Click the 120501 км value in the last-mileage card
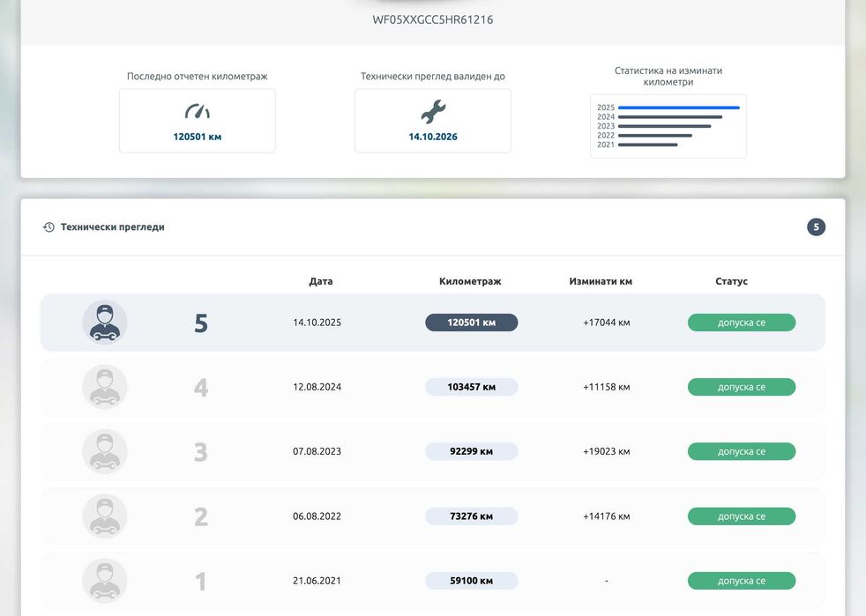 (x=198, y=137)
